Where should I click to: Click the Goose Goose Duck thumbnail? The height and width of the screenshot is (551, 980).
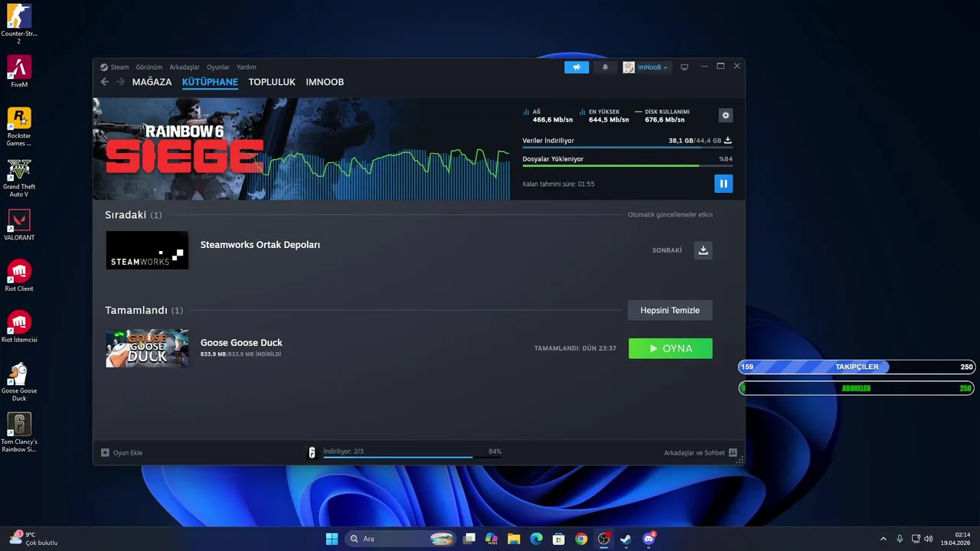147,348
